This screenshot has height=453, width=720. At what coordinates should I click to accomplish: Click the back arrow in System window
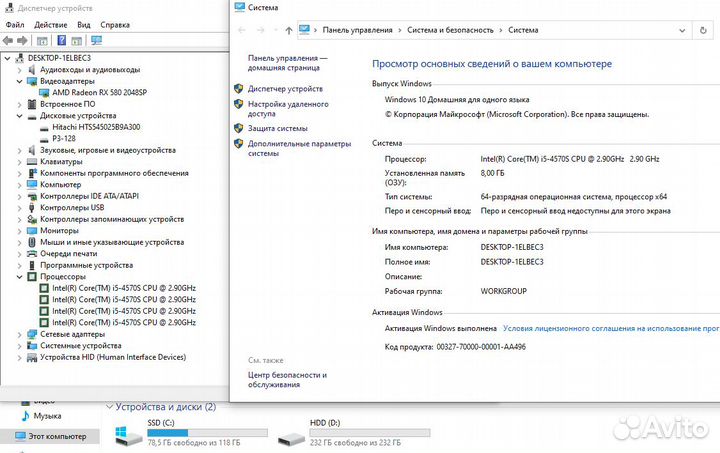(x=242, y=30)
